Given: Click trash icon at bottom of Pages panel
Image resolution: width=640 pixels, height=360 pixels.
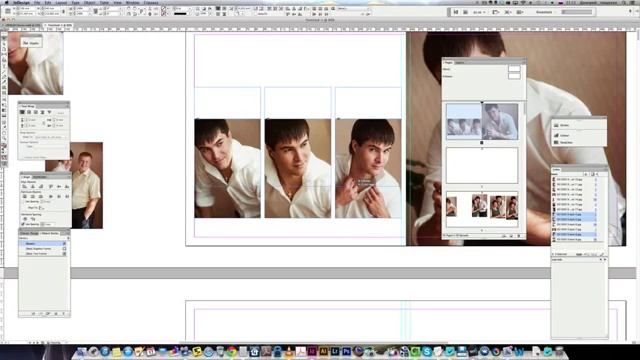Looking at the screenshot, I should point(519,236).
